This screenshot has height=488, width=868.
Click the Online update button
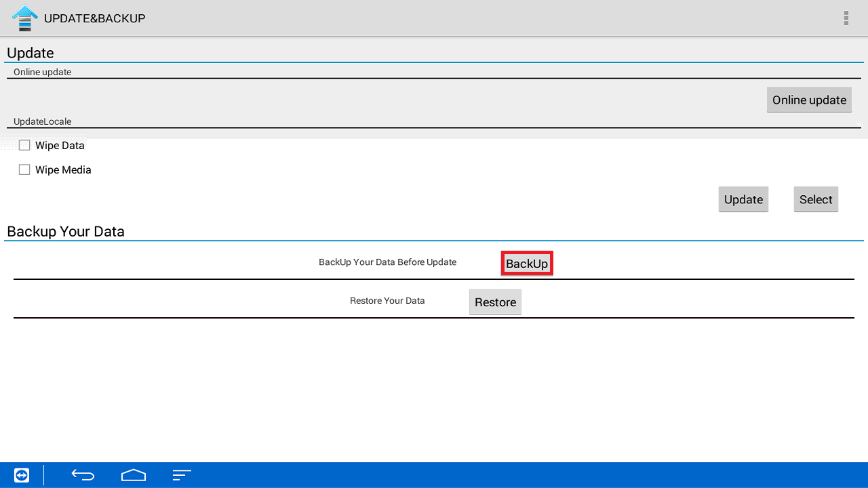coord(809,100)
